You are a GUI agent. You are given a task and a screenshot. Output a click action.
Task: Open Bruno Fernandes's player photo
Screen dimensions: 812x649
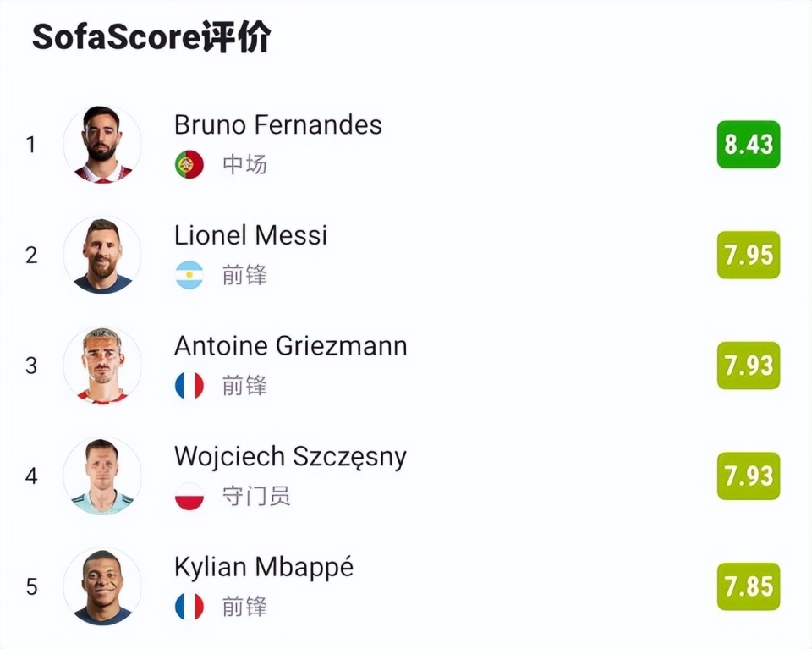102,145
